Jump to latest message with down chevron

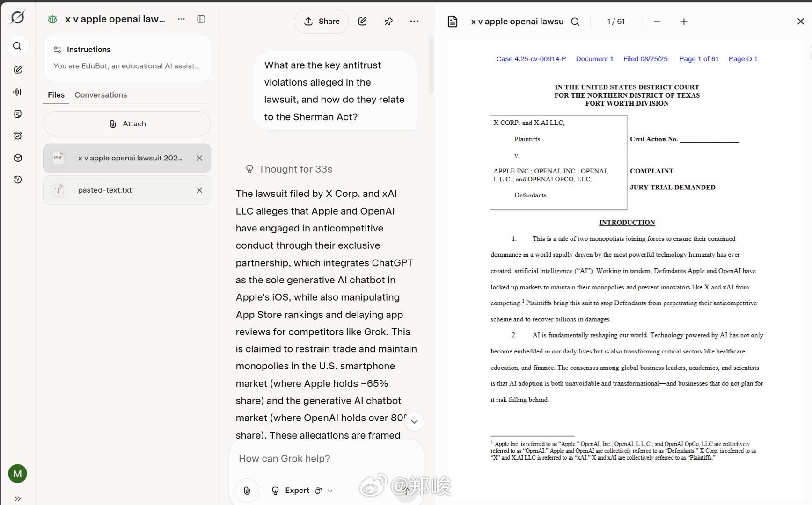click(414, 422)
